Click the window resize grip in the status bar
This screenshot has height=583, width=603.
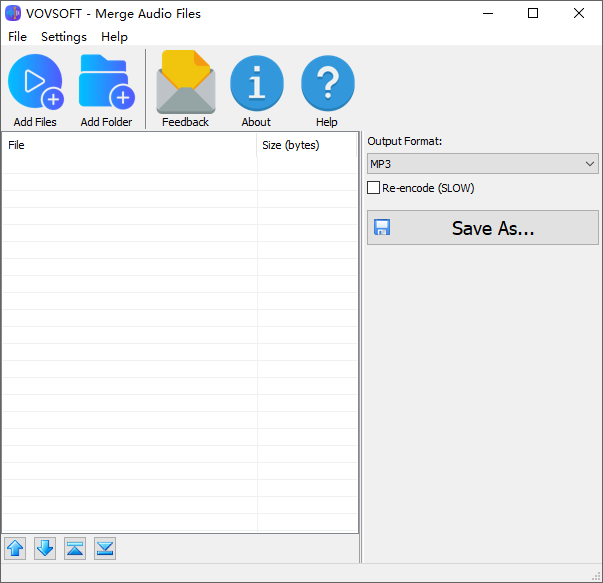(x=596, y=576)
